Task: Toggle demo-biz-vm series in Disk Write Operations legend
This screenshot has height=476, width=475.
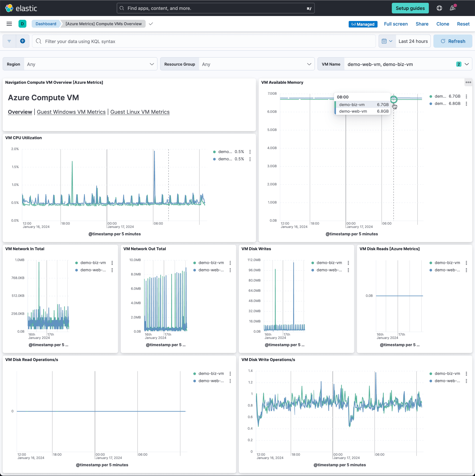Action: tap(447, 374)
